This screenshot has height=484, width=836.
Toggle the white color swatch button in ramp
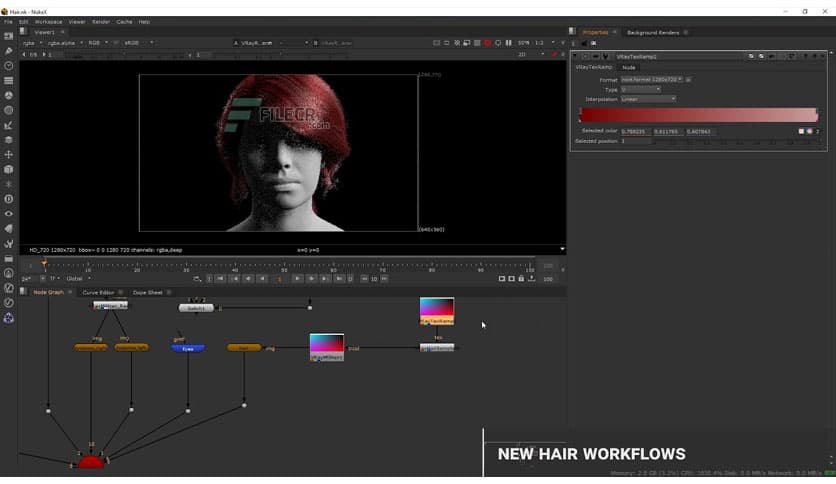[801, 131]
